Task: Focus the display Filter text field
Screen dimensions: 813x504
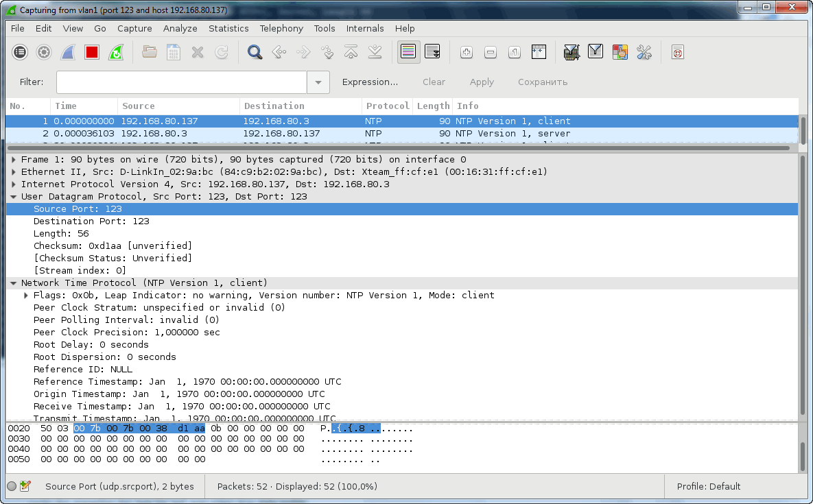Action: point(181,82)
